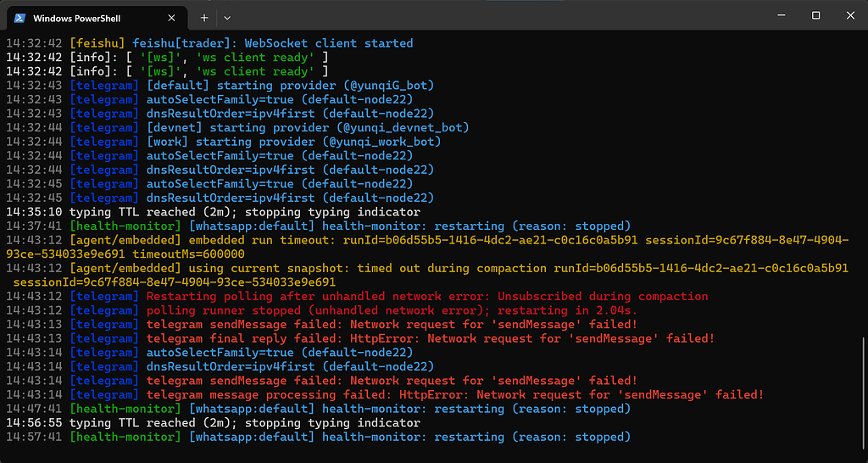This screenshot has width=868, height=463.
Task: Click '[health-monitor]' tag at 14:47:41
Action: pyautogui.click(x=125, y=410)
